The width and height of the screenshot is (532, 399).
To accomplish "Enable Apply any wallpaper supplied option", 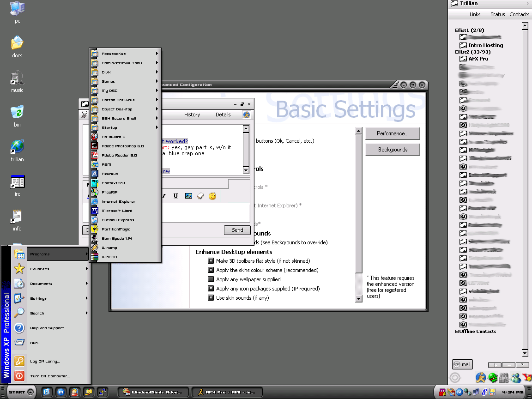I will pyautogui.click(x=211, y=279).
